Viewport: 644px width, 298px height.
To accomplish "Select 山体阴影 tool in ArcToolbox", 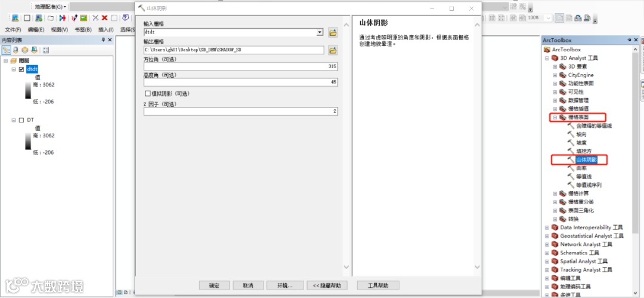I will pyautogui.click(x=586, y=159).
